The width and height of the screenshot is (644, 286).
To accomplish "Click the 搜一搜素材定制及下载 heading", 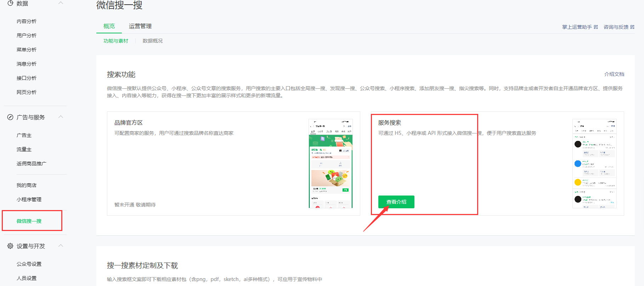I will [142, 265].
